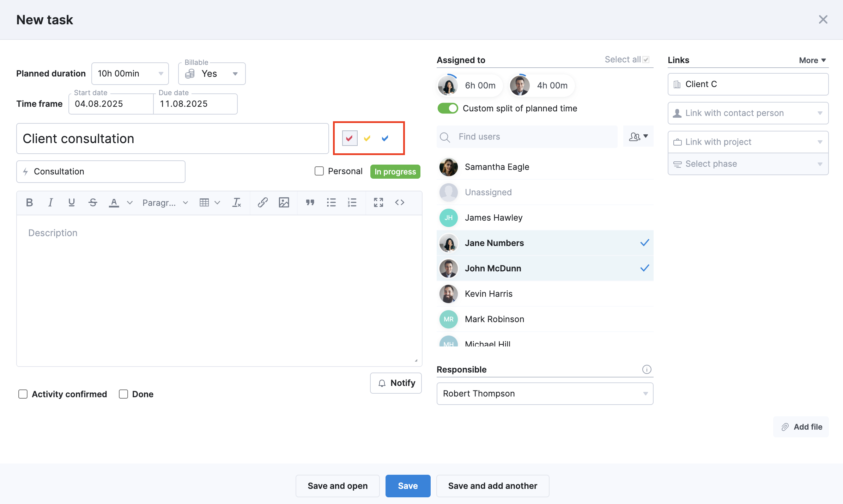Apply underline formatting
Image resolution: width=843 pixels, height=504 pixels.
coord(72,203)
